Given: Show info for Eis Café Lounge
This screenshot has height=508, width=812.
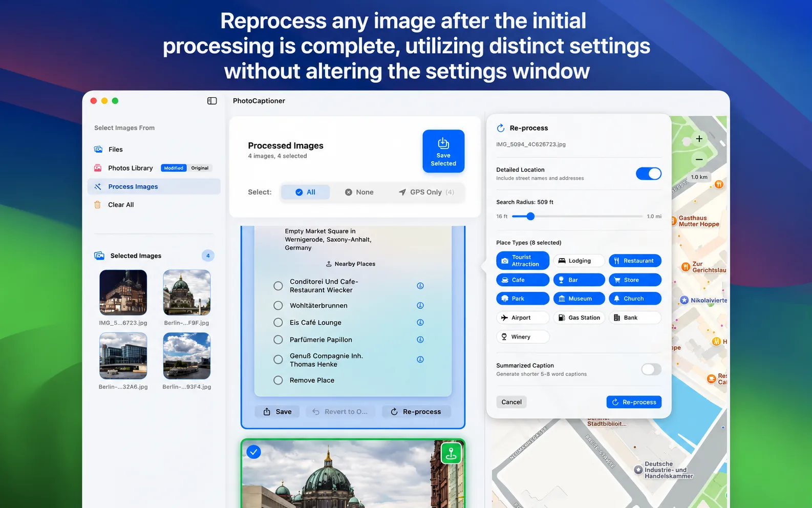Looking at the screenshot, I should click(420, 323).
